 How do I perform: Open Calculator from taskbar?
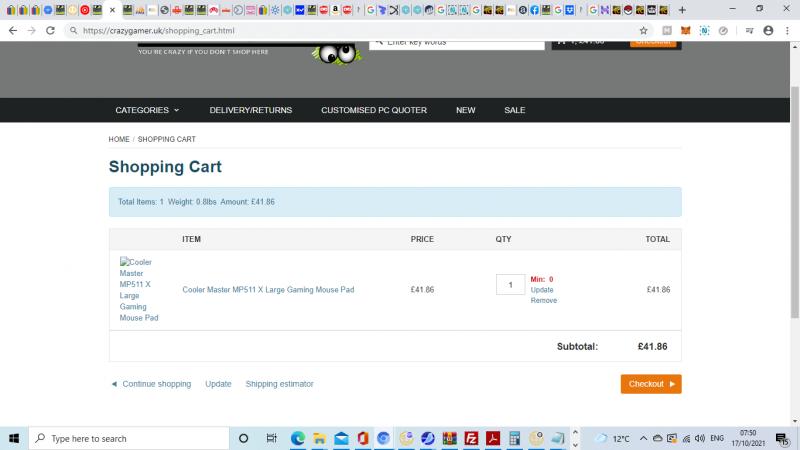[x=514, y=438]
